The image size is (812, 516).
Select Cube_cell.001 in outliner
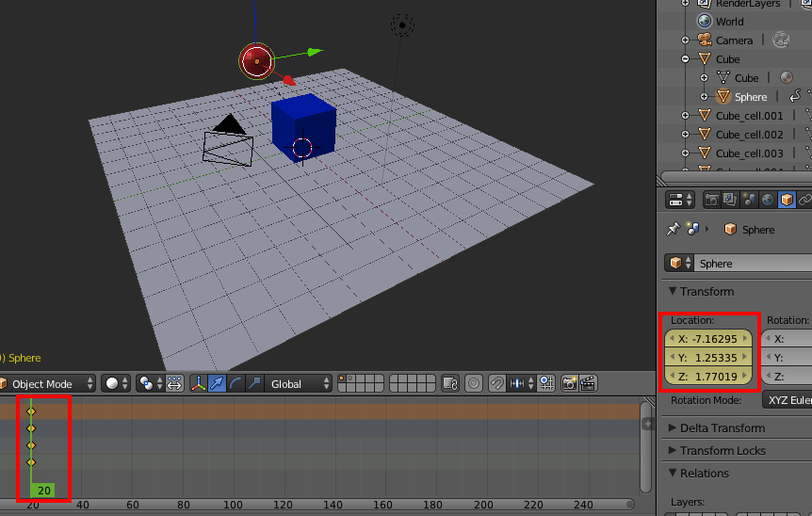click(x=749, y=116)
